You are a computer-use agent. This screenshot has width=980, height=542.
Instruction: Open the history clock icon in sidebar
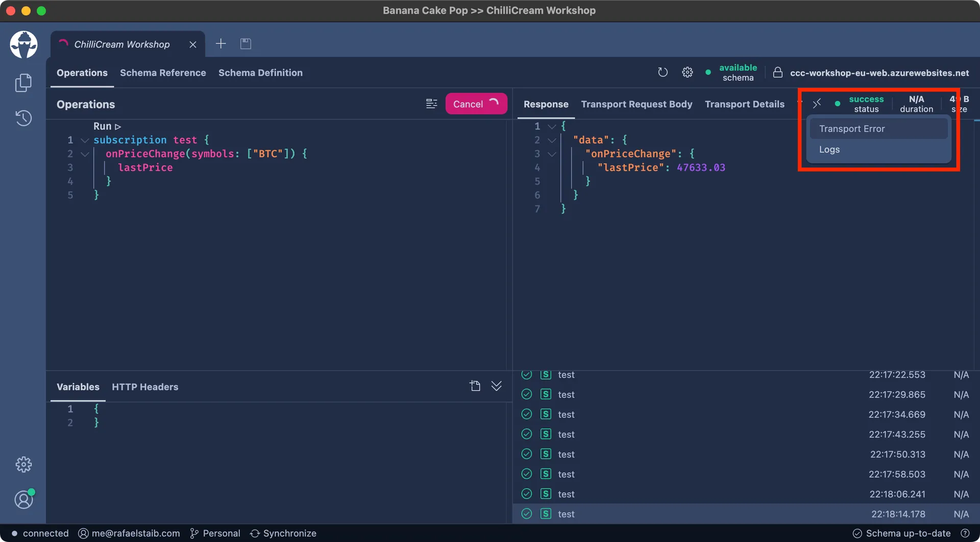23,118
